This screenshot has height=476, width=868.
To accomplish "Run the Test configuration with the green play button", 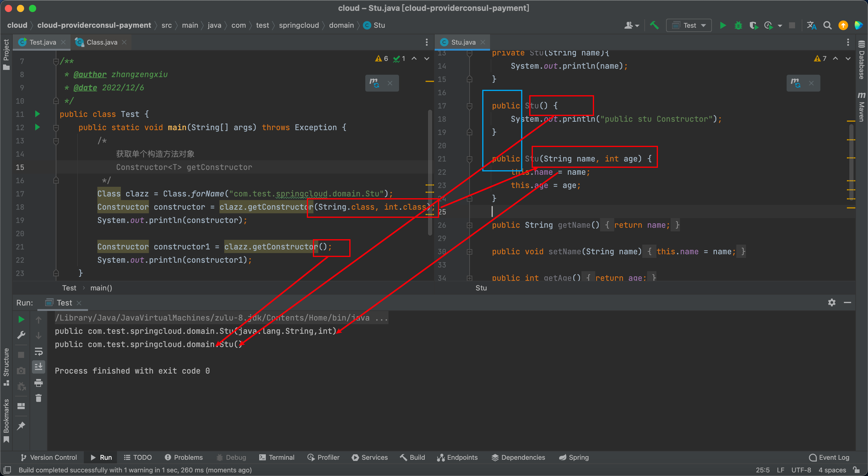I will click(x=723, y=25).
